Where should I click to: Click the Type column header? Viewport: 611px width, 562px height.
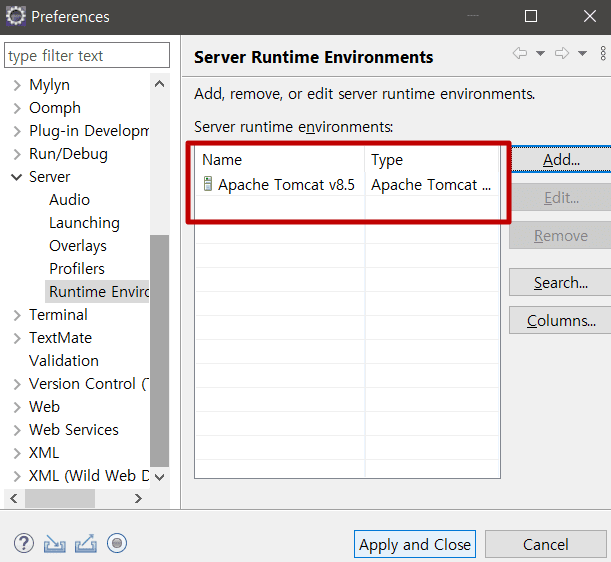[432, 160]
